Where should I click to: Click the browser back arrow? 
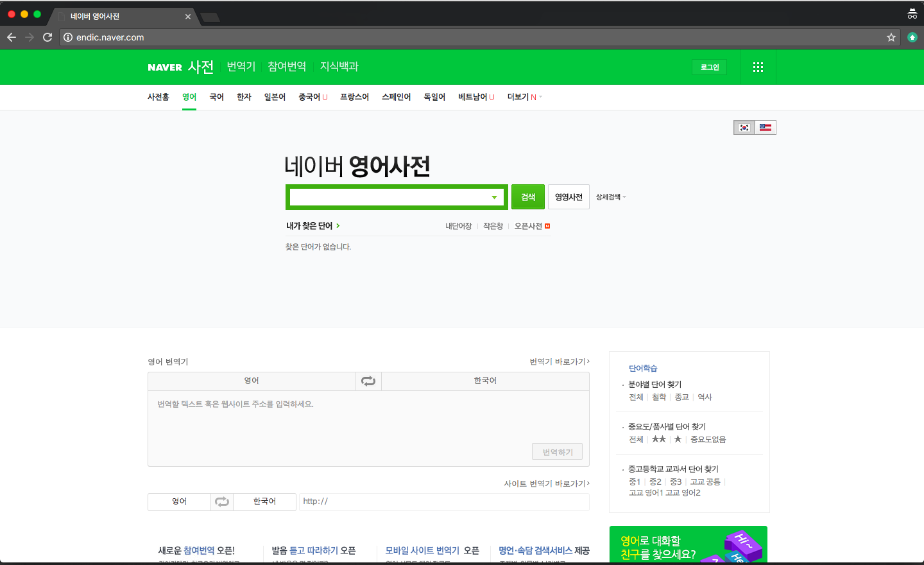tap(12, 37)
